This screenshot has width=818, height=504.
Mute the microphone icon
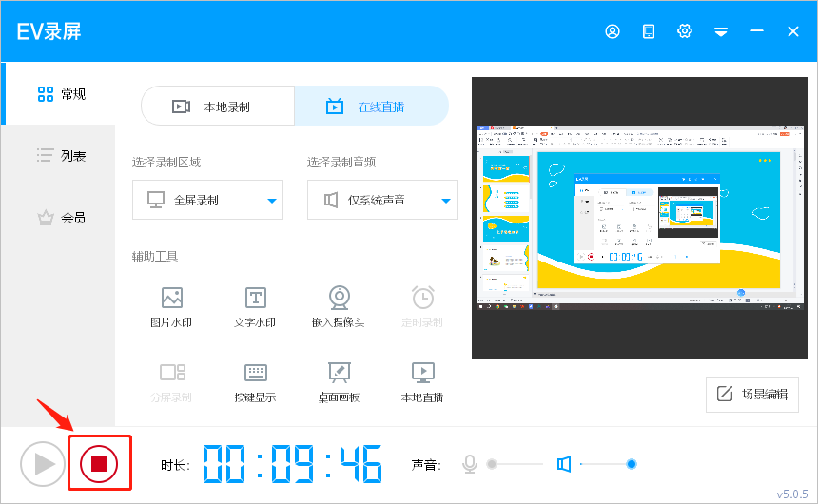click(x=469, y=464)
